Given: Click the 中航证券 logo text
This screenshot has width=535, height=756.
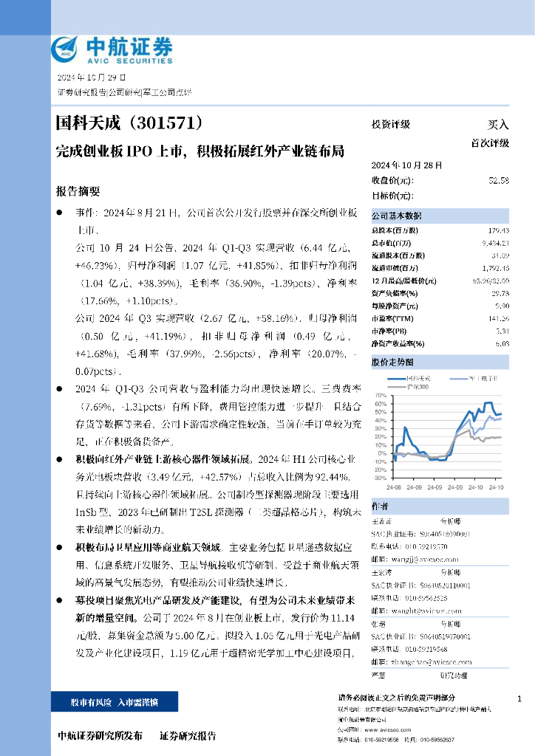Looking at the screenshot, I should point(130,47).
